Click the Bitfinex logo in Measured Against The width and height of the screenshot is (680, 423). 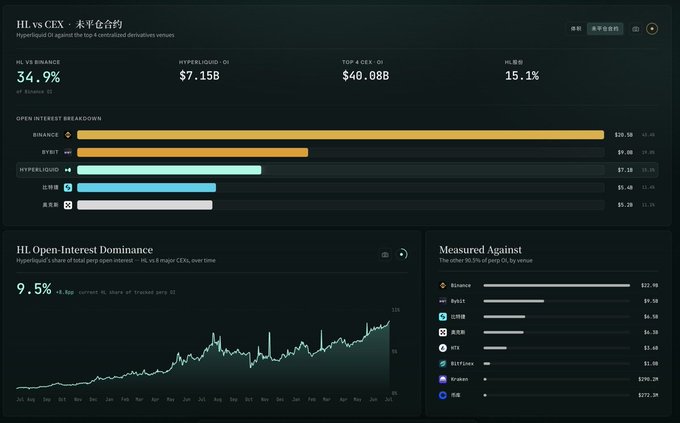pos(442,364)
